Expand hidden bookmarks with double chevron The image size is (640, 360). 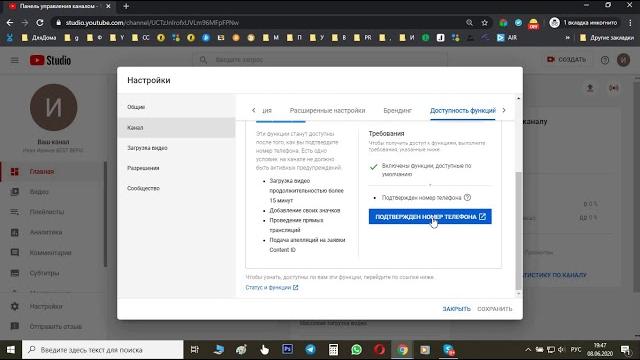click(567, 38)
